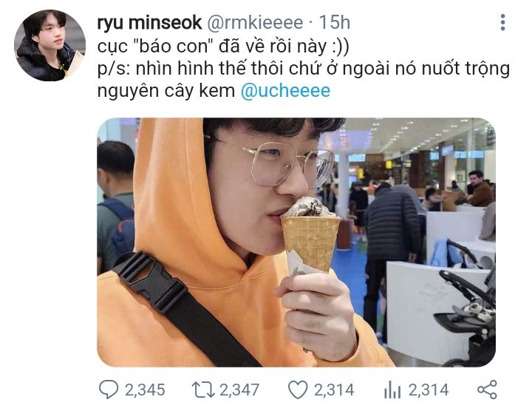
Task: Click the tweet text line starting p/s
Action: [304, 69]
